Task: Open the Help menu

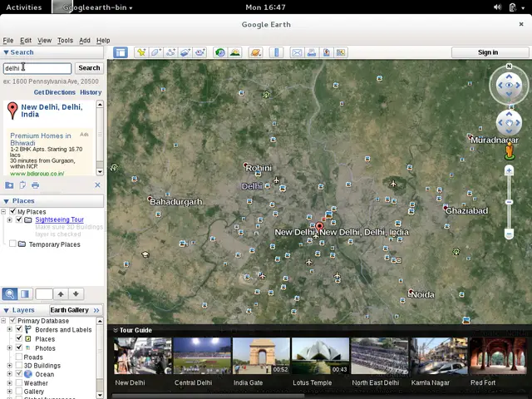Action: click(x=103, y=41)
